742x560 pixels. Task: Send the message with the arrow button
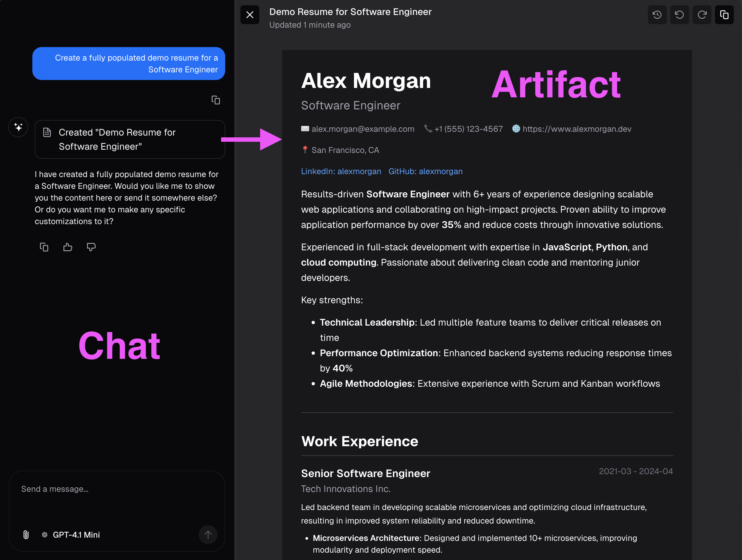click(x=208, y=535)
